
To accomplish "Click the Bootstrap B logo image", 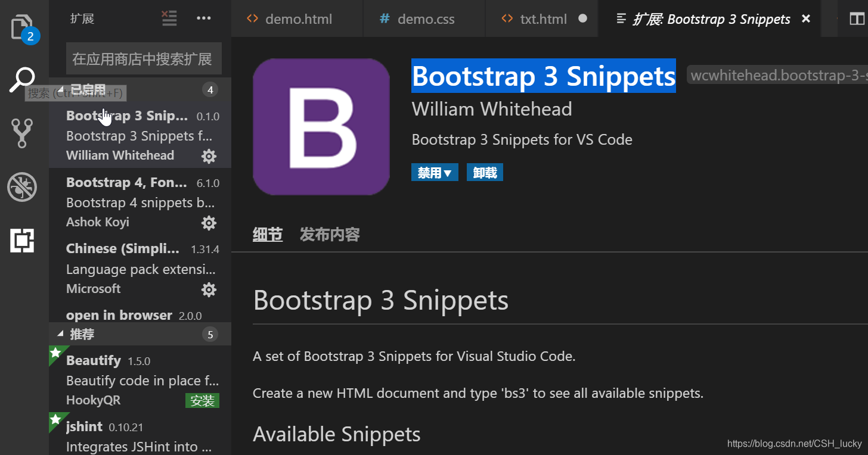I will tap(321, 127).
